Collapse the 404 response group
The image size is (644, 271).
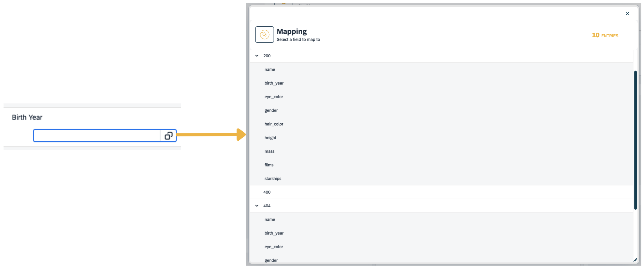click(257, 206)
